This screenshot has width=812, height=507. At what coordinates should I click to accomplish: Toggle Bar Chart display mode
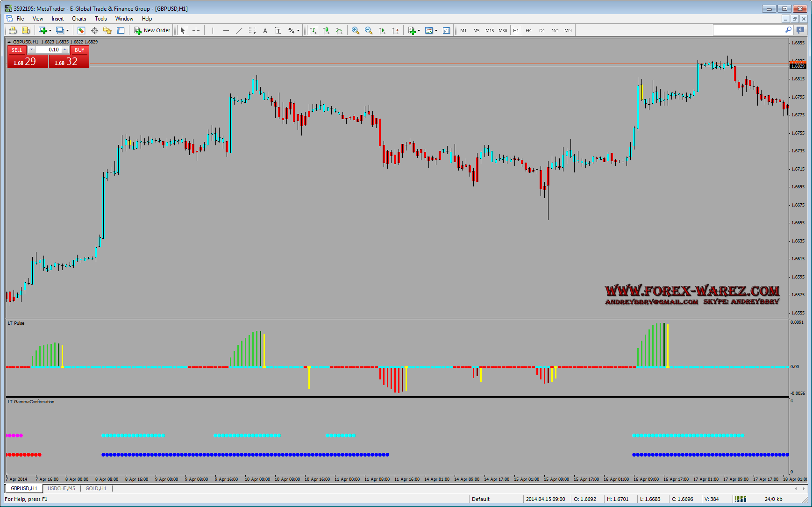pyautogui.click(x=313, y=30)
